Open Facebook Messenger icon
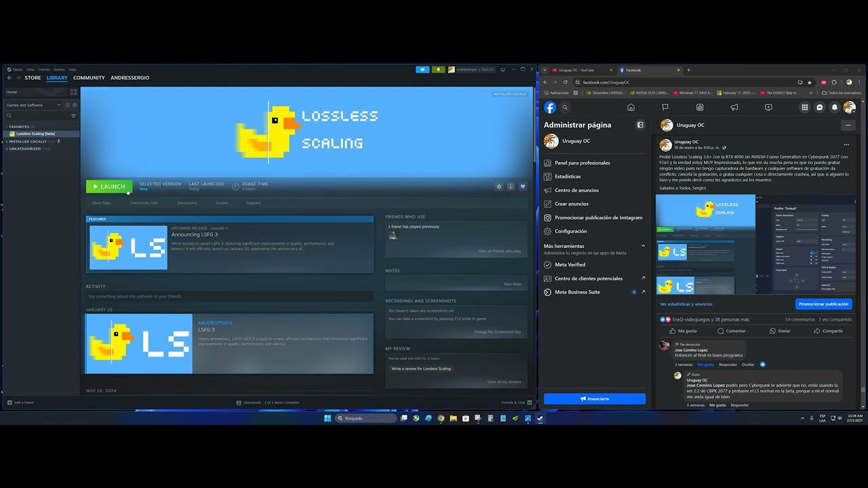The image size is (868, 488). [820, 107]
